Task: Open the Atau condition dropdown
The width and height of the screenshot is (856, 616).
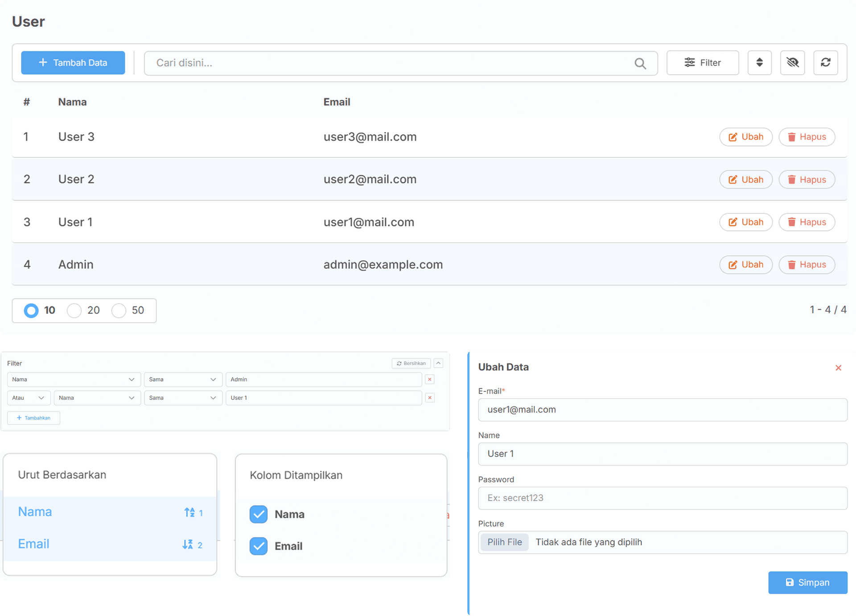Action: point(29,398)
